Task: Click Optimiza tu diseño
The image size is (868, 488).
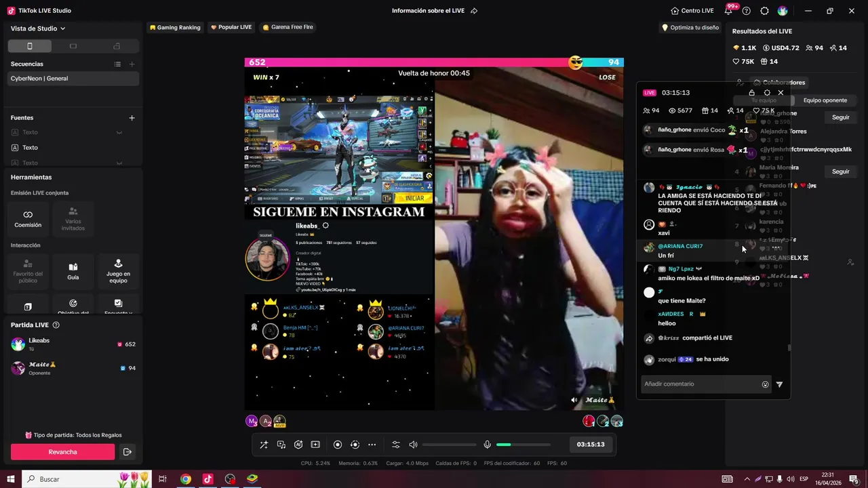Action: tap(690, 28)
